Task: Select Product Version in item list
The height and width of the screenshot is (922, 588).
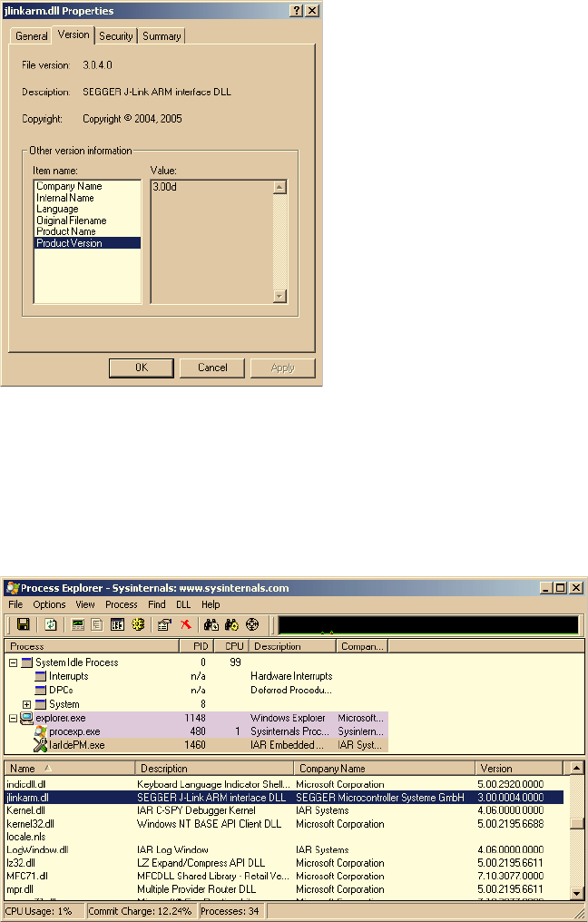Action: (x=88, y=243)
